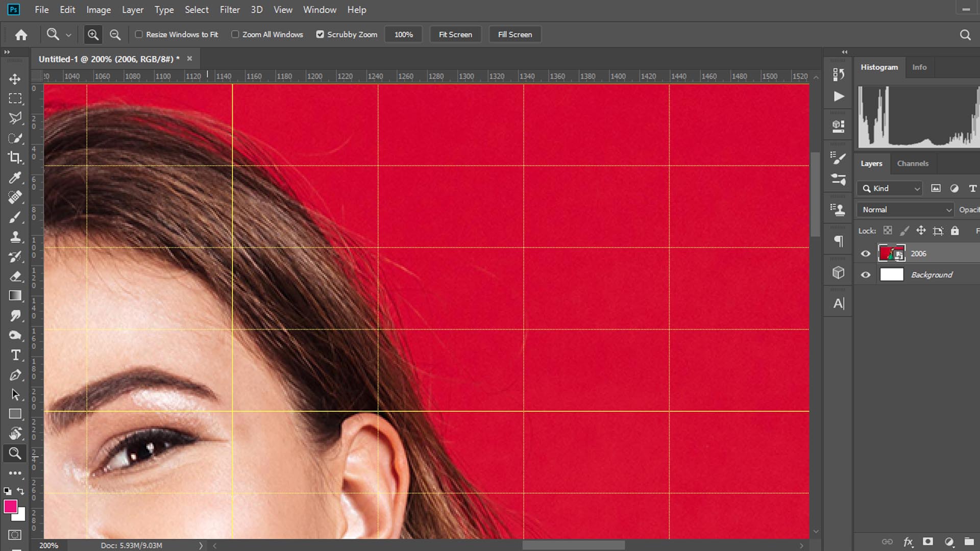This screenshot has height=551, width=980.
Task: Open the foreground color swatch
Action: pos(11,506)
